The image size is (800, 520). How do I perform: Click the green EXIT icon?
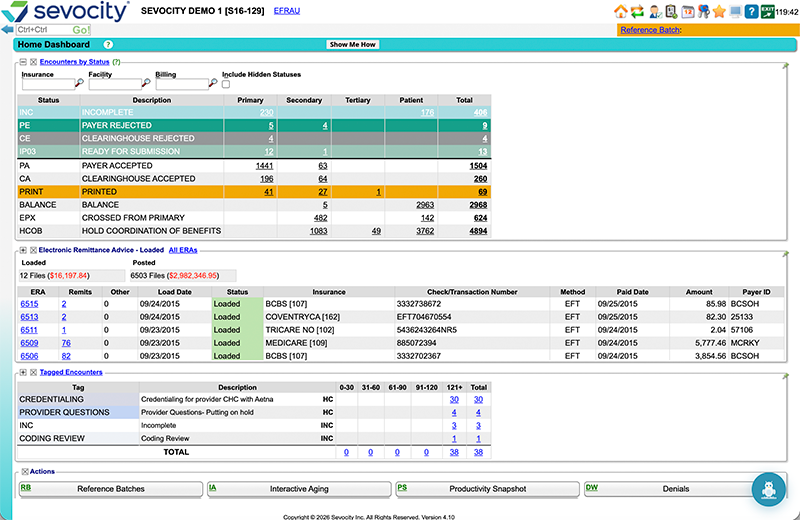point(767,11)
